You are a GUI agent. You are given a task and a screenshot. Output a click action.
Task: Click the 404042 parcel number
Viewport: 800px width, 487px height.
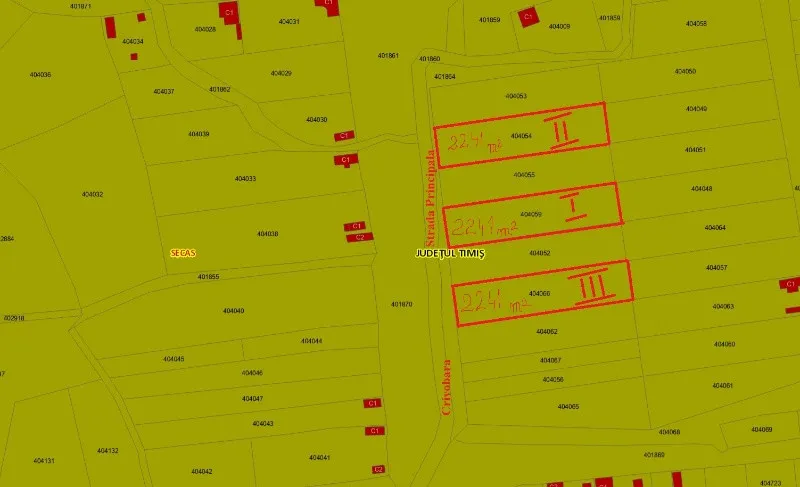point(202,472)
